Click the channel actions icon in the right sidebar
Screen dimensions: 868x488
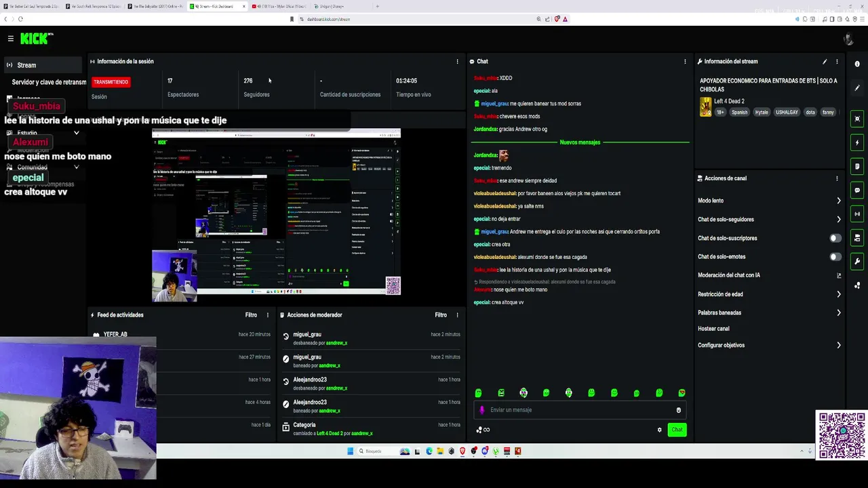[857, 237]
